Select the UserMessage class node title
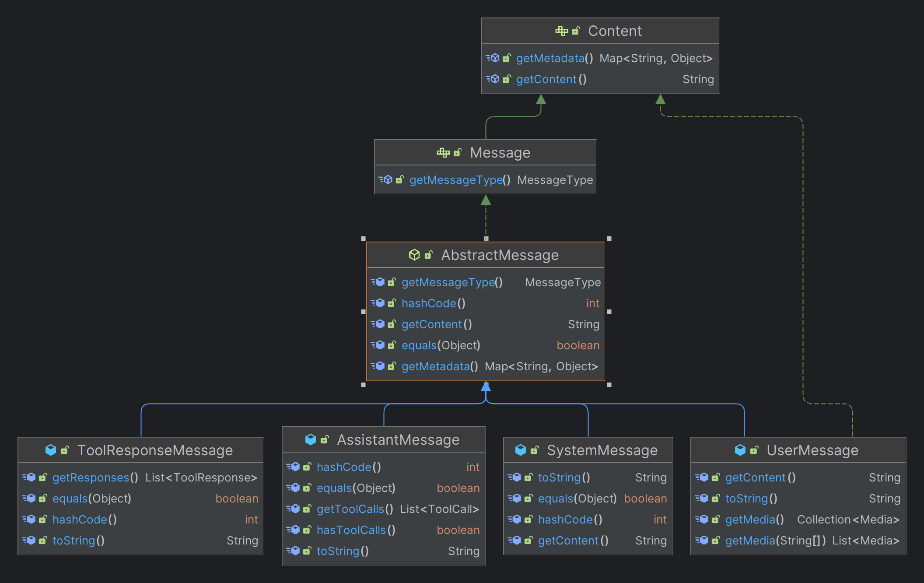The height and width of the screenshot is (583, 924). [x=812, y=450]
